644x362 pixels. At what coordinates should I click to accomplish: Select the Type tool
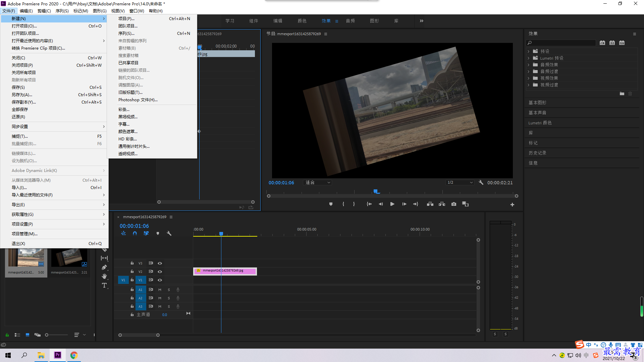tap(104, 285)
